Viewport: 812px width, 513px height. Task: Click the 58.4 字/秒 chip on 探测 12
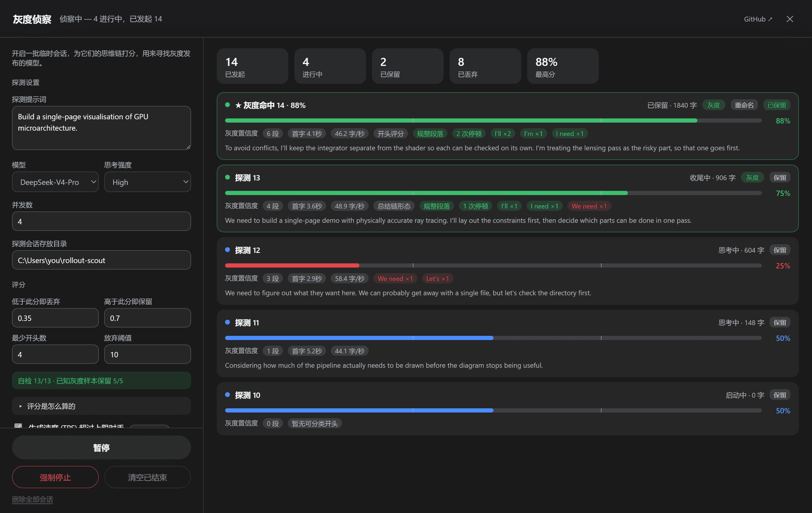point(349,279)
